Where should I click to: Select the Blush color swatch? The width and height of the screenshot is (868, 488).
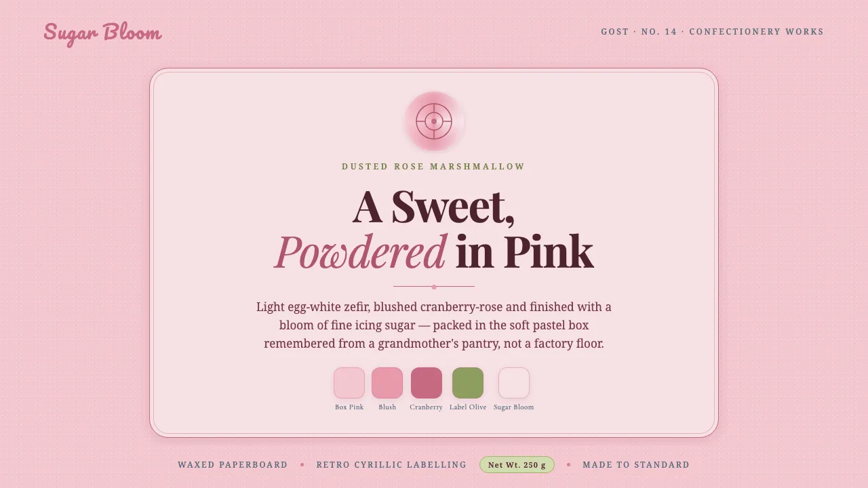[x=387, y=383]
